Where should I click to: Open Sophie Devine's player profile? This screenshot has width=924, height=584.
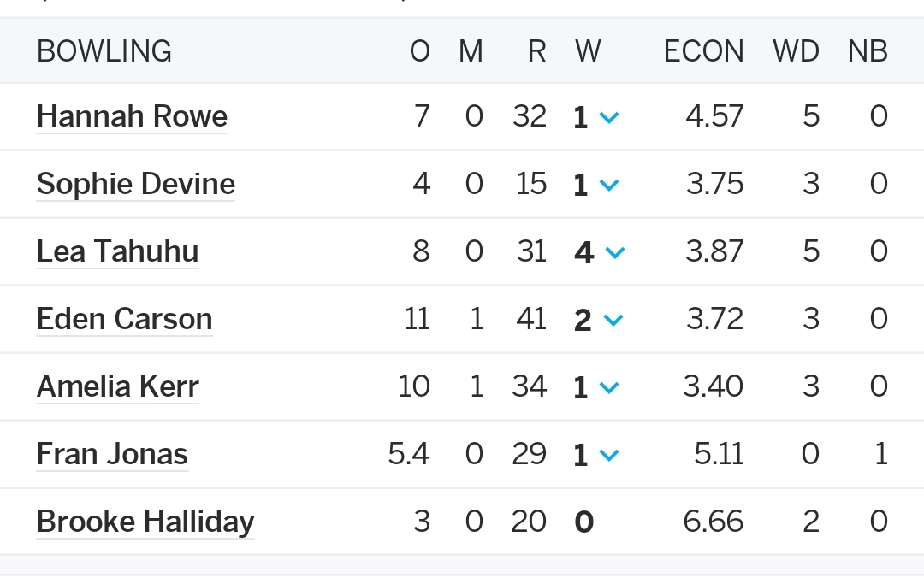[135, 184]
